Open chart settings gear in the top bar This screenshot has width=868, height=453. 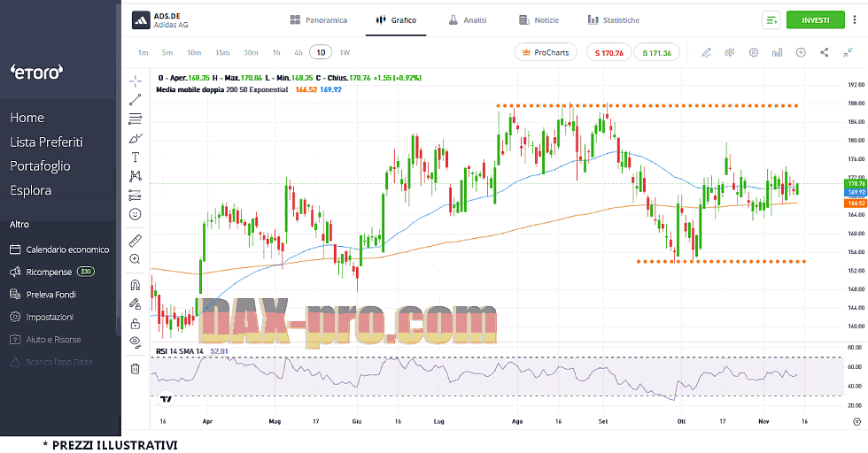(x=754, y=52)
